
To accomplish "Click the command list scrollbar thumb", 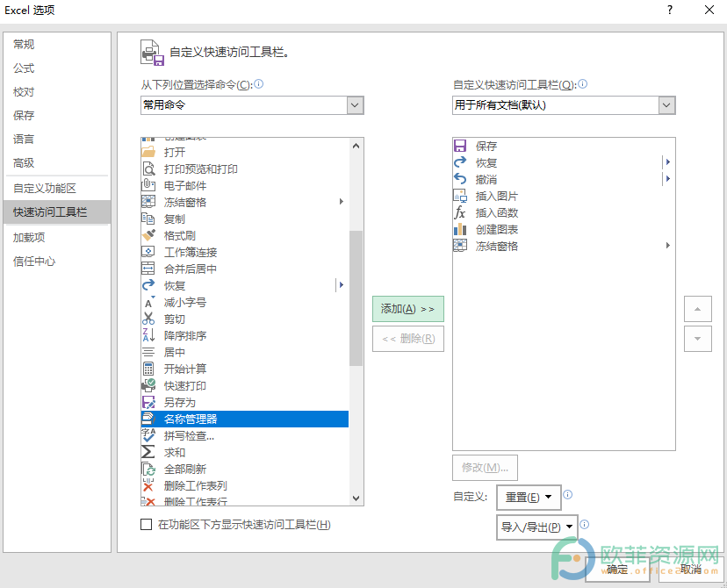I will [356, 298].
